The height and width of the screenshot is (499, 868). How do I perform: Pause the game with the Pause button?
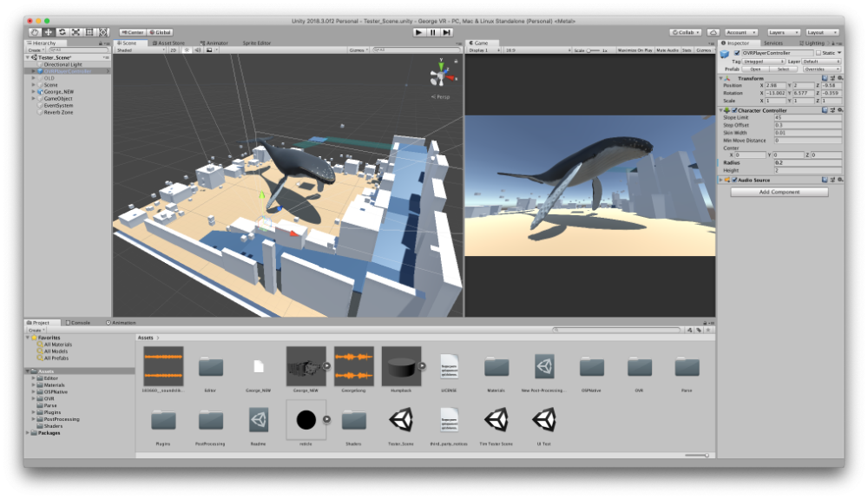coord(432,32)
